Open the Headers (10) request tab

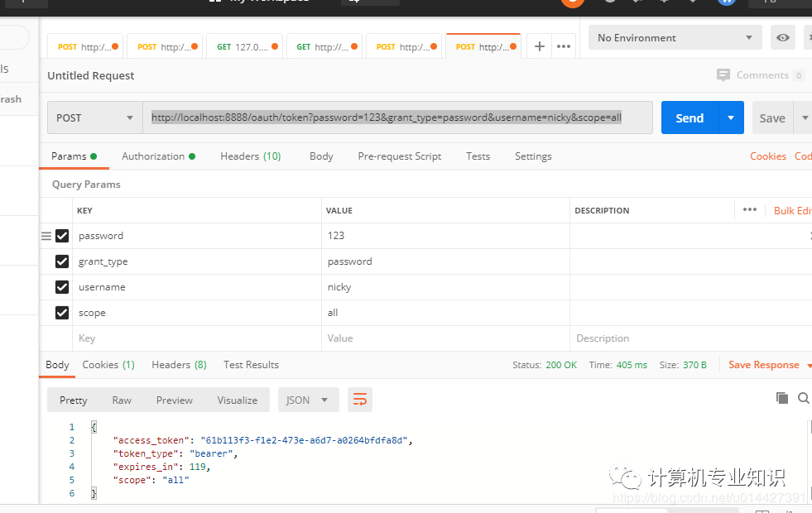(x=250, y=156)
